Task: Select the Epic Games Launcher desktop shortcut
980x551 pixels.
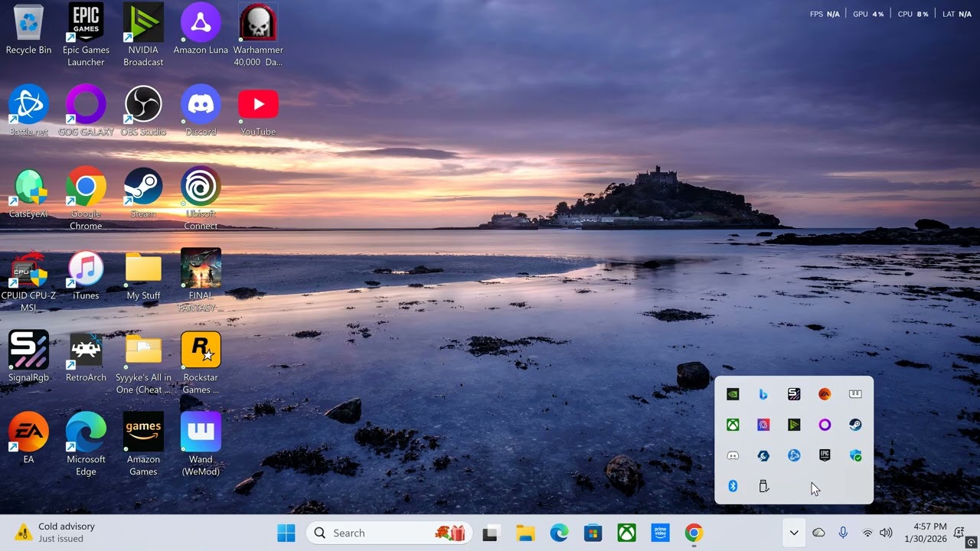Action: click(x=86, y=35)
